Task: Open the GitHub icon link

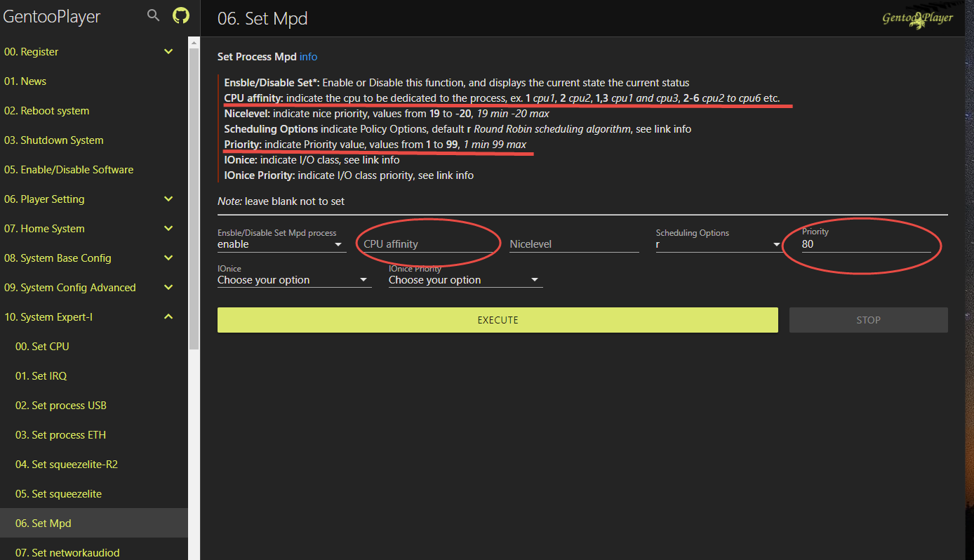Action: tap(181, 15)
